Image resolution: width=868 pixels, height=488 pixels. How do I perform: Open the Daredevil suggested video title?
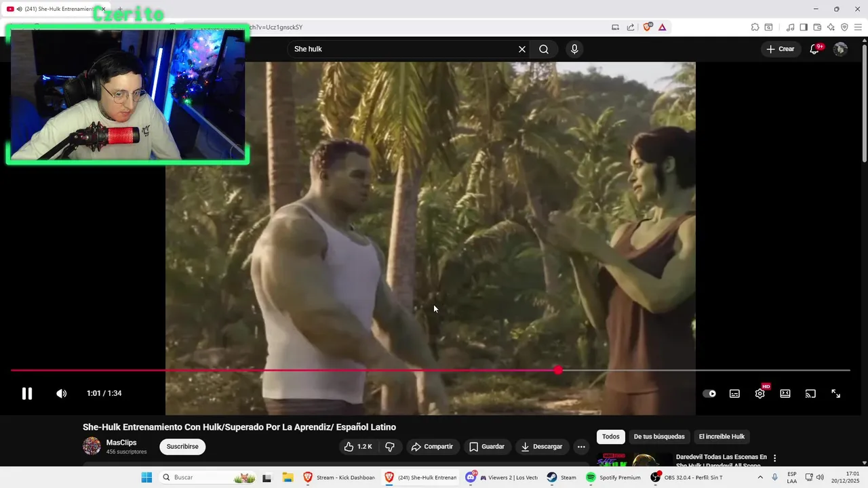click(722, 461)
